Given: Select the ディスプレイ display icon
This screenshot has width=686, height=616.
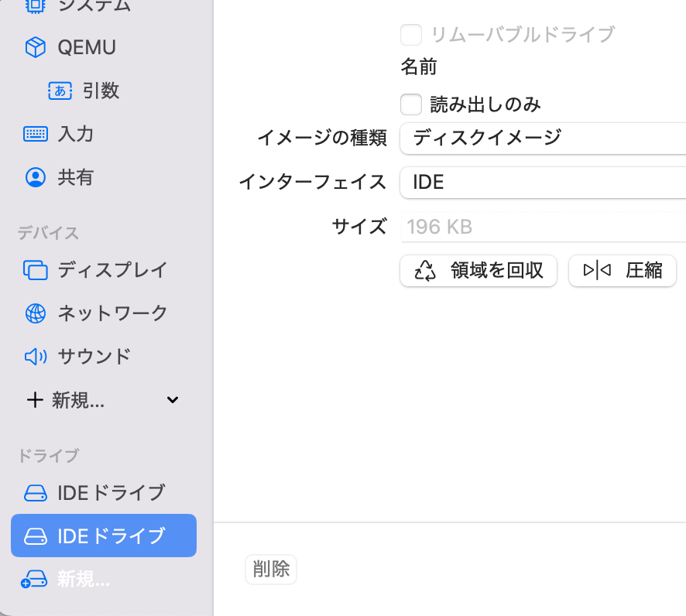Looking at the screenshot, I should pos(36,270).
